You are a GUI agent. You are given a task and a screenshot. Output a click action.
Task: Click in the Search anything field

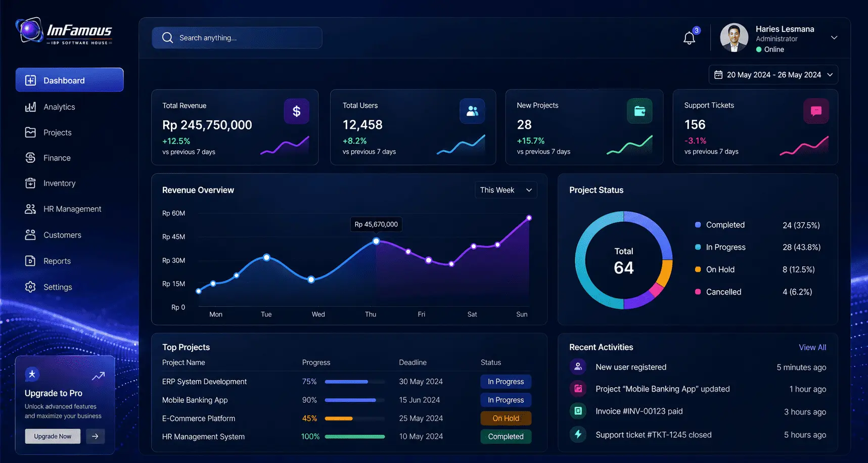point(237,38)
